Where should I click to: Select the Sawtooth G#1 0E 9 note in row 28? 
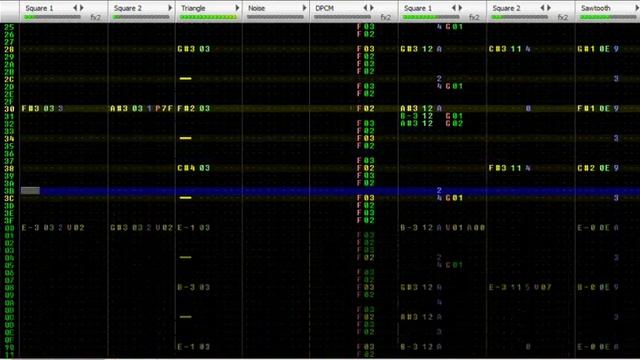(598, 49)
